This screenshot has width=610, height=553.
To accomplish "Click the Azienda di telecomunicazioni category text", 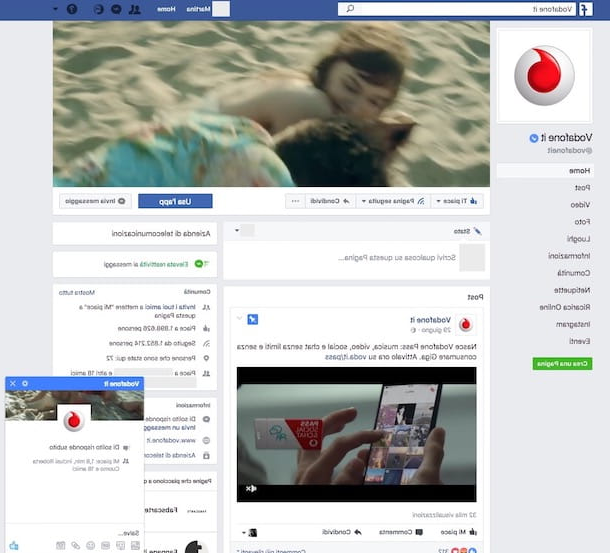I will (161, 233).
